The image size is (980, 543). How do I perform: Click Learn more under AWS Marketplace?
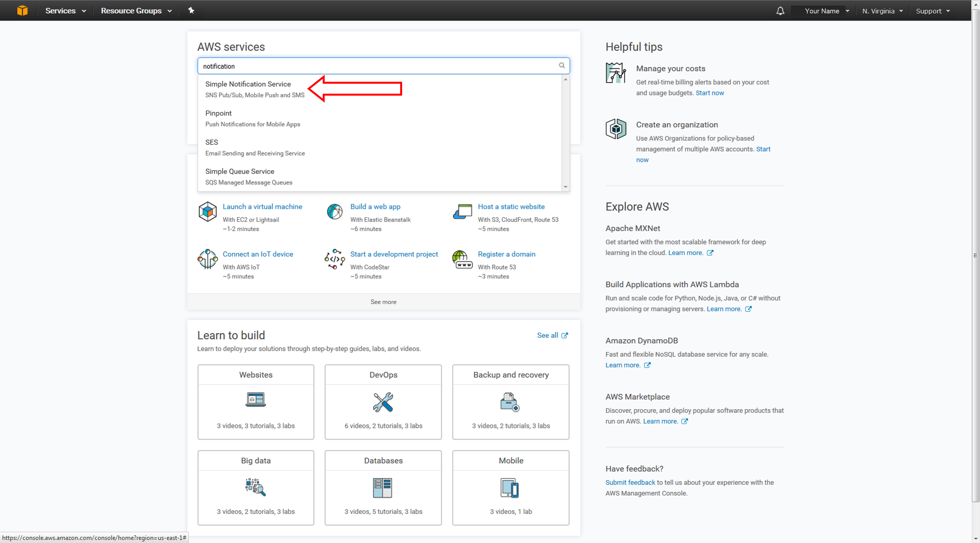coord(660,421)
